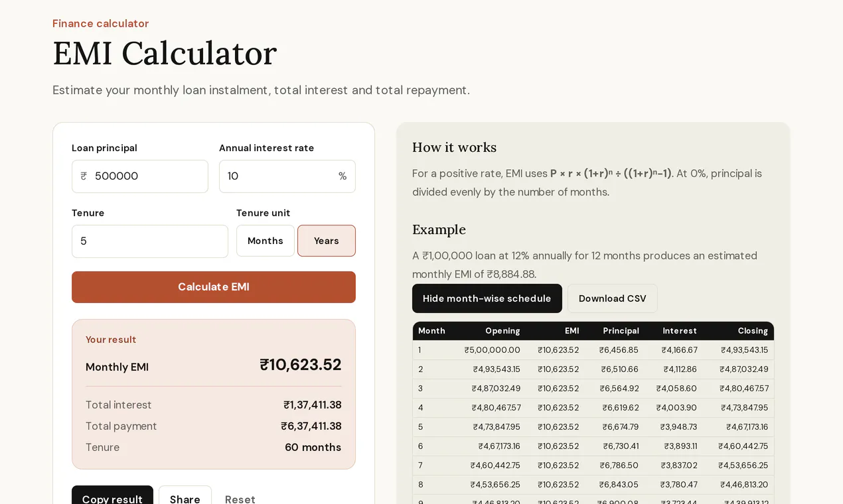The image size is (843, 504).
Task: Click principal ₹6,456.85 in month 1
Action: click(619, 350)
